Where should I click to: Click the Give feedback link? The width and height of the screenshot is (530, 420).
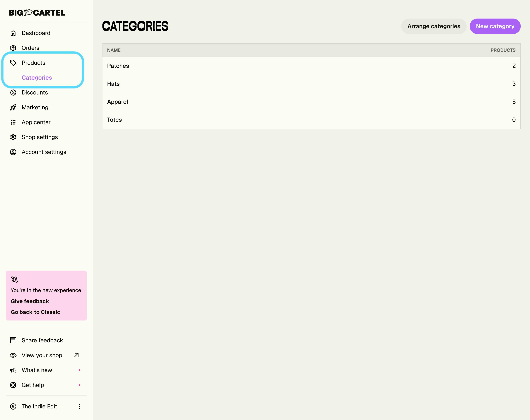(30, 301)
